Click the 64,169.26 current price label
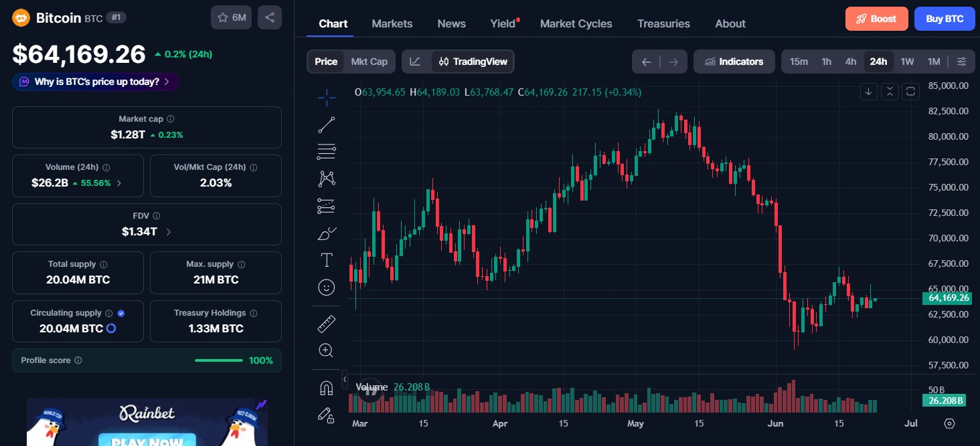980x446 pixels. pos(947,298)
